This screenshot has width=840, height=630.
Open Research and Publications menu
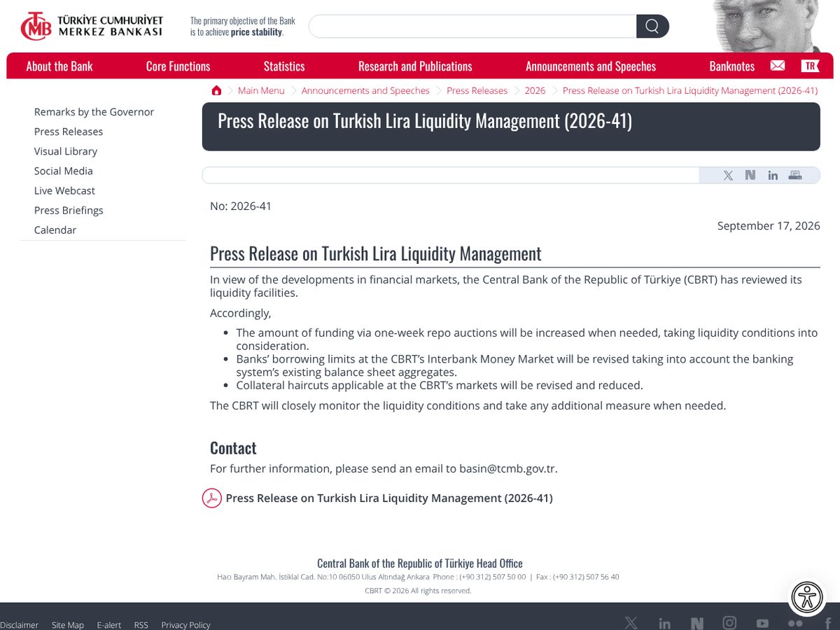[x=415, y=66]
